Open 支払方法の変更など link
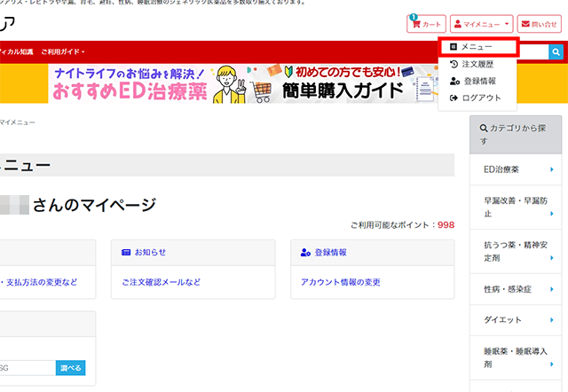Screen dimensions: 568x392 pos(42,282)
